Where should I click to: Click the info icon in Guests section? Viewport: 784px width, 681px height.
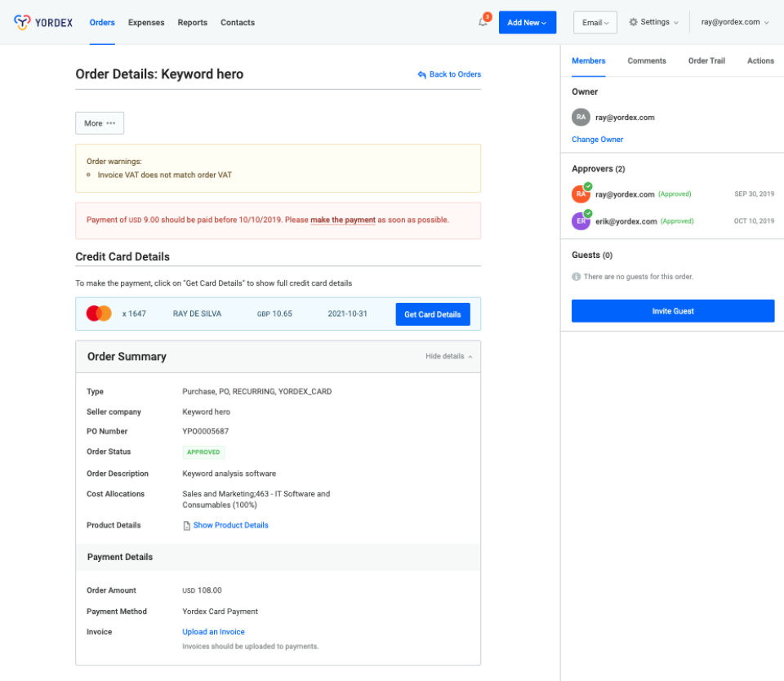click(577, 277)
